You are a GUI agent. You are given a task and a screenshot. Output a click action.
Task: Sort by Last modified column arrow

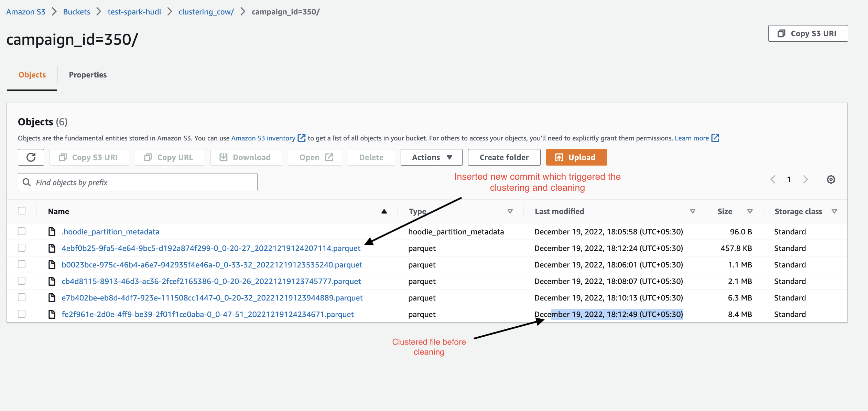(x=693, y=211)
